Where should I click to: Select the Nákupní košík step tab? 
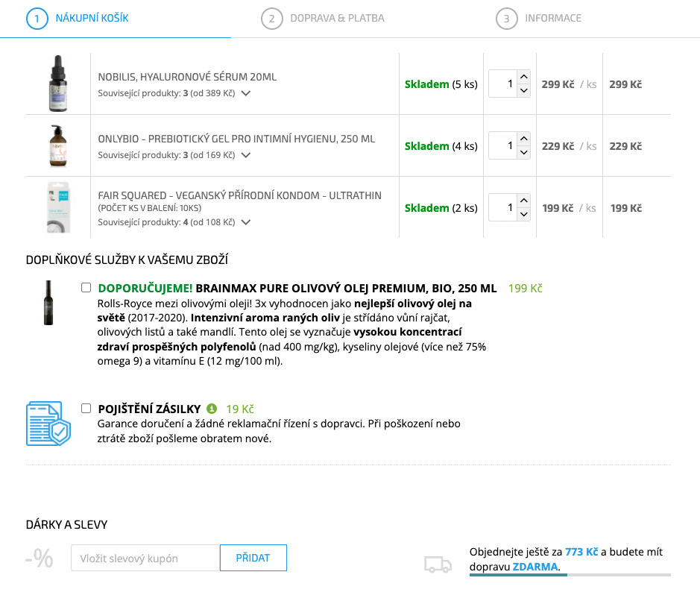(x=92, y=19)
